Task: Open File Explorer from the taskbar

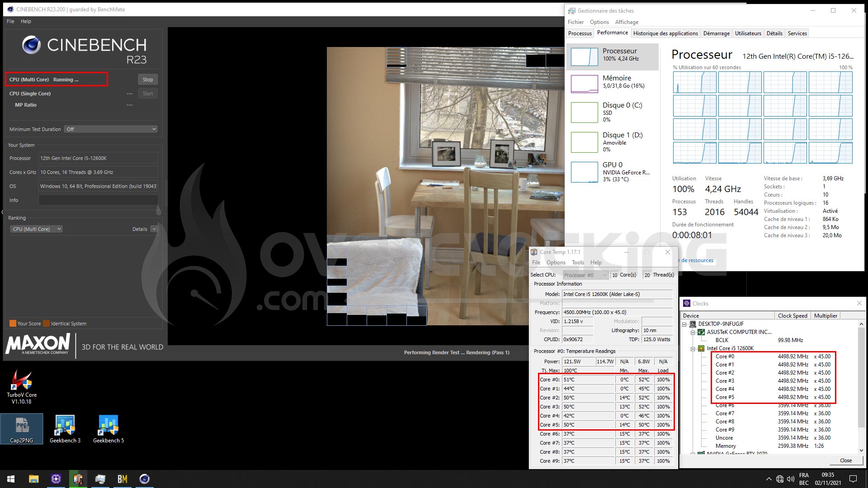Action: (x=34, y=479)
